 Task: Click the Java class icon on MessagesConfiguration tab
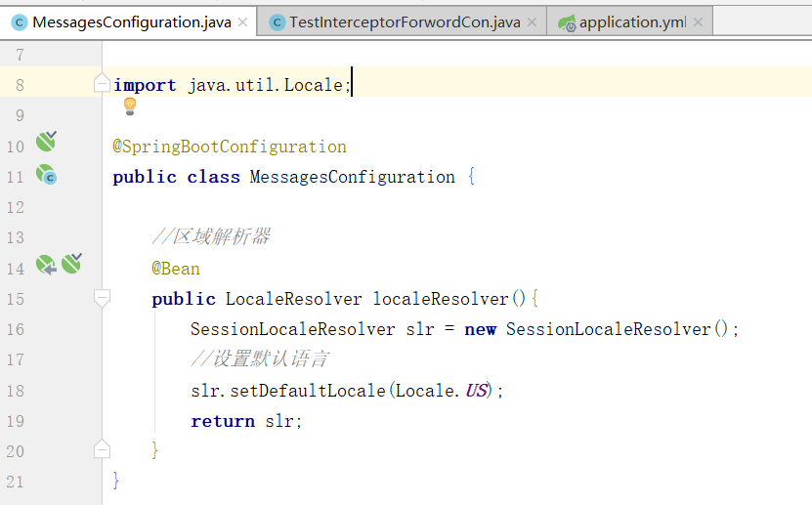point(20,22)
